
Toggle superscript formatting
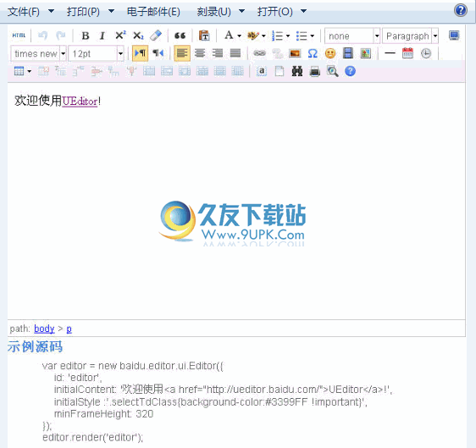pos(120,36)
